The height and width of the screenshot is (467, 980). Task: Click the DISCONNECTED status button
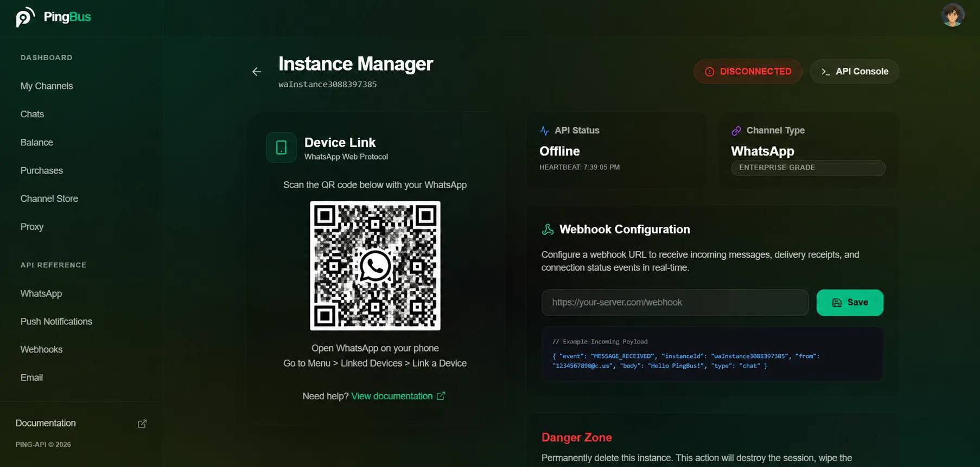click(748, 72)
